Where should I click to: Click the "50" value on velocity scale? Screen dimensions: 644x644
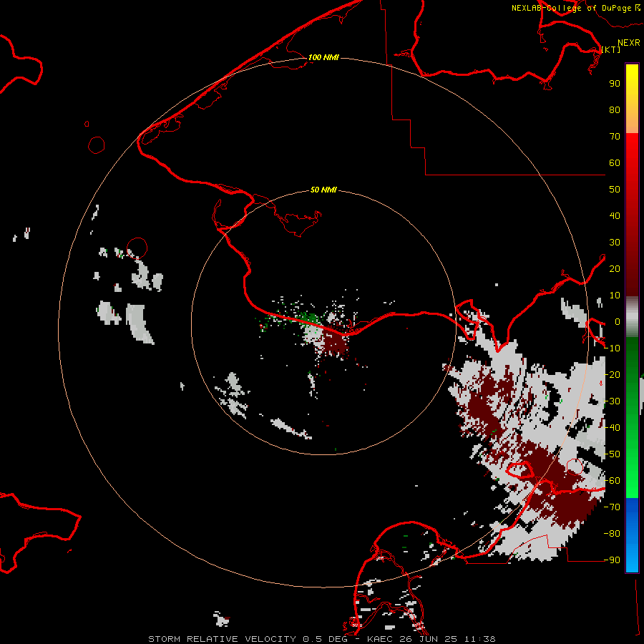pos(615,190)
